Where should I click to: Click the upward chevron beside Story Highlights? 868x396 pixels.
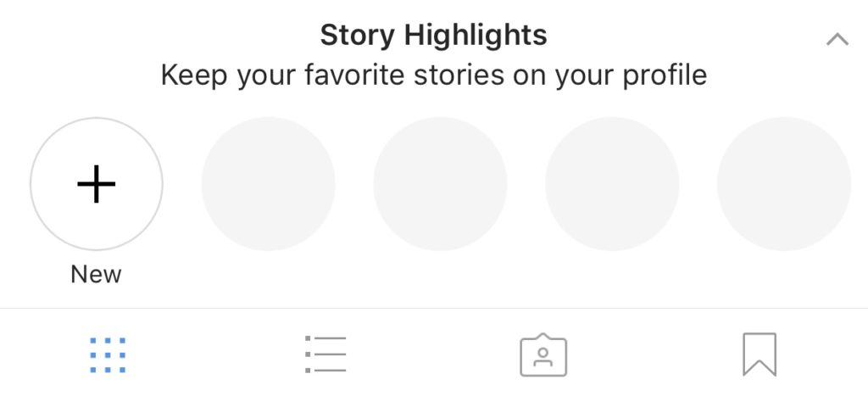click(x=837, y=39)
